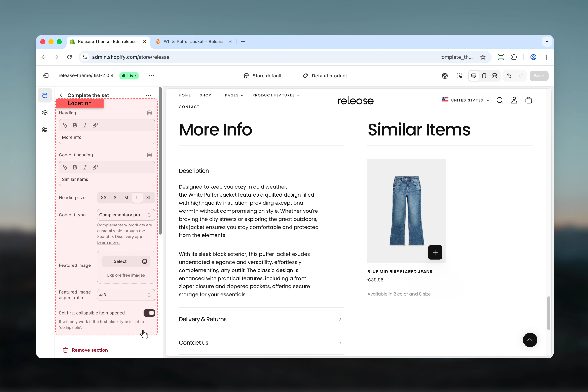Generate text with AI for Content heading
Viewport: 588px width, 392px height.
[65, 167]
